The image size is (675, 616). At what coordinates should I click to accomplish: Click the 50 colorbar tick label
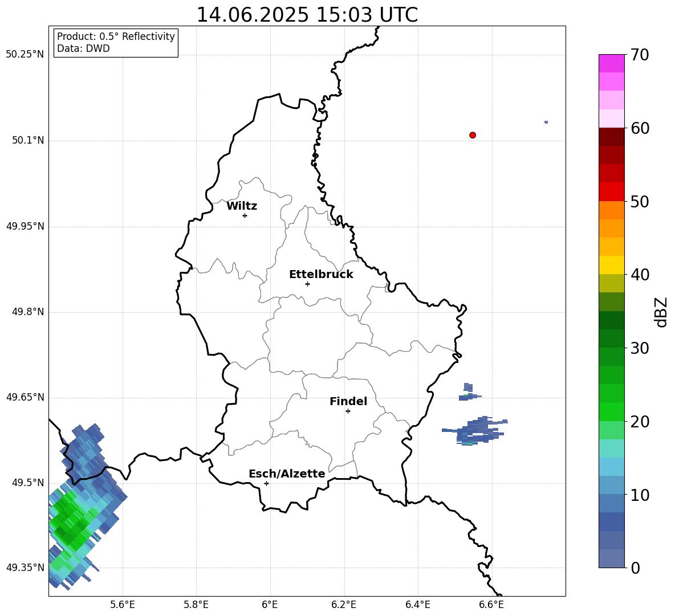coord(639,202)
